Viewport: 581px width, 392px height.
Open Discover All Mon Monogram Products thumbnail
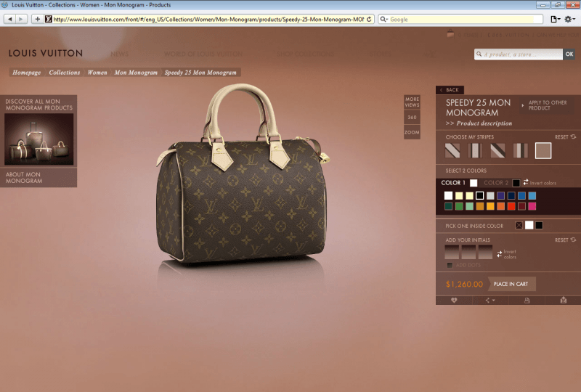(39, 139)
